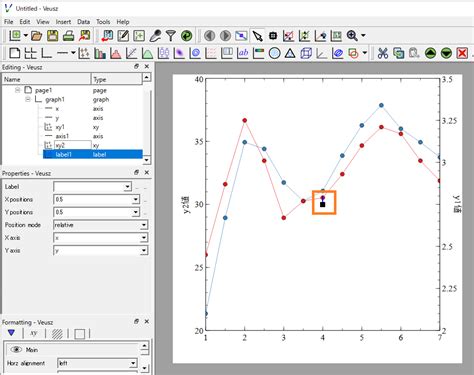Open the axis widget dropdown arrow
This screenshot has width=474, height=375.
pyautogui.click(x=73, y=53)
